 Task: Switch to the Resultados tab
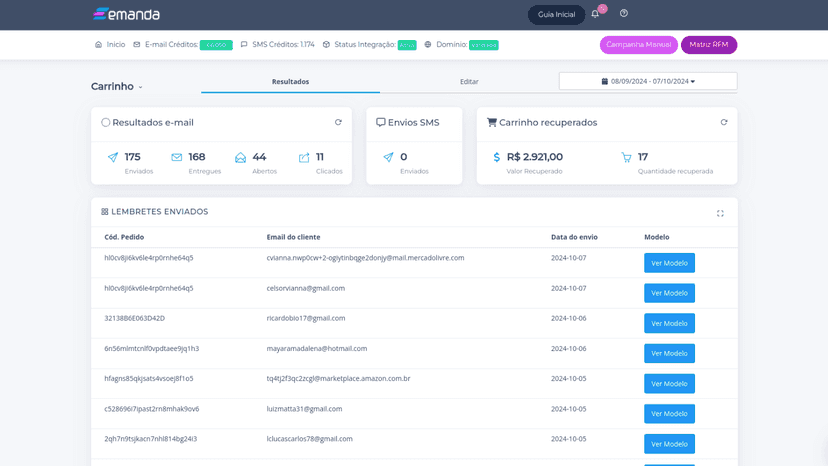pos(290,82)
